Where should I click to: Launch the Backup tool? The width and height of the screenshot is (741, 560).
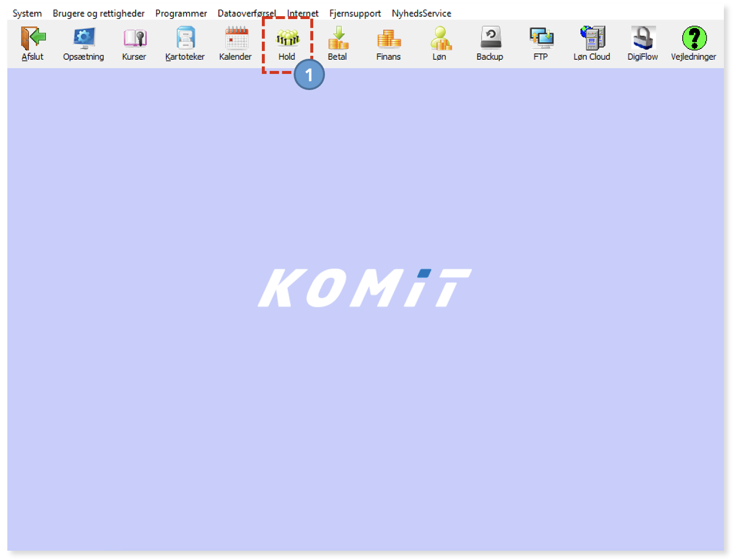(490, 44)
